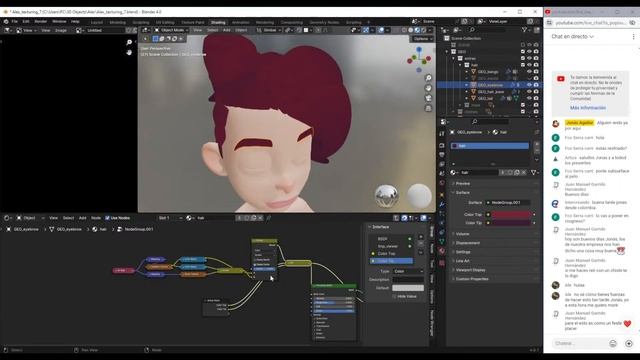
Task: Select the Color Tip item in Interface list
Action: click(392, 261)
